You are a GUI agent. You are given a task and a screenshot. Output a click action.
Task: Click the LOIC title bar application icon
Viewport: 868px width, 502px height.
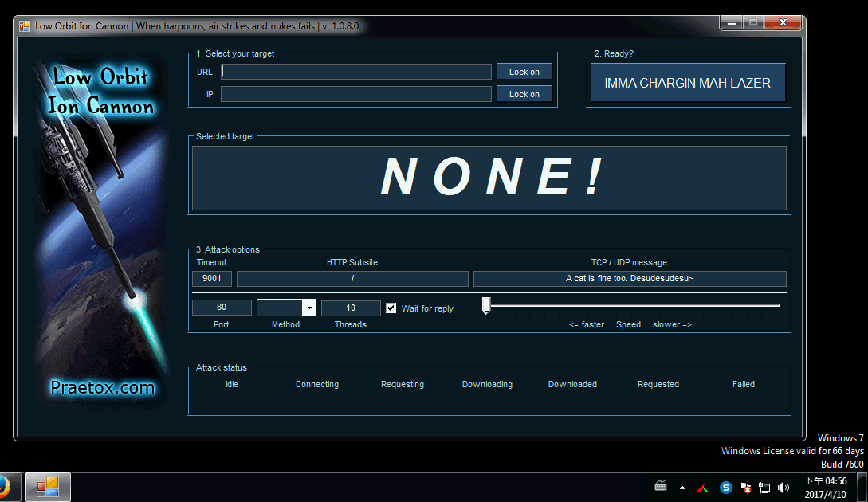pos(25,26)
